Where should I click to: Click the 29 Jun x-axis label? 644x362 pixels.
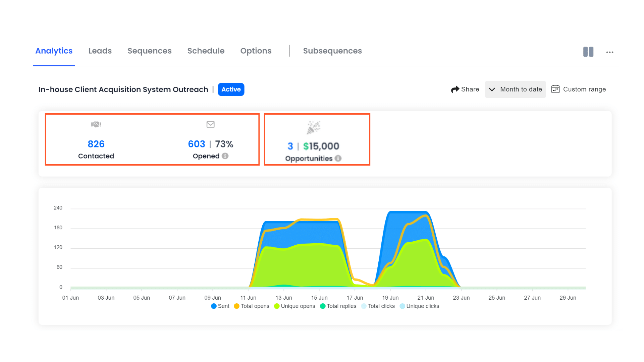pos(568,298)
